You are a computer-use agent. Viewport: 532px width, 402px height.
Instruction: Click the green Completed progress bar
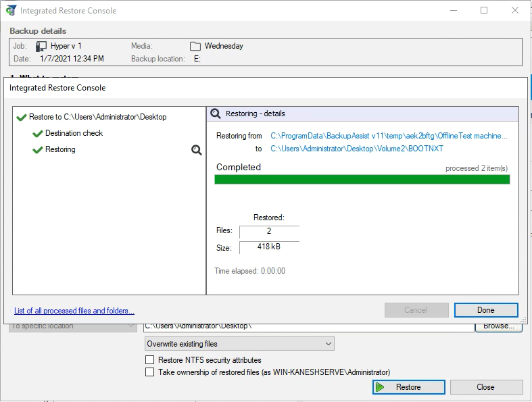pyautogui.click(x=362, y=180)
